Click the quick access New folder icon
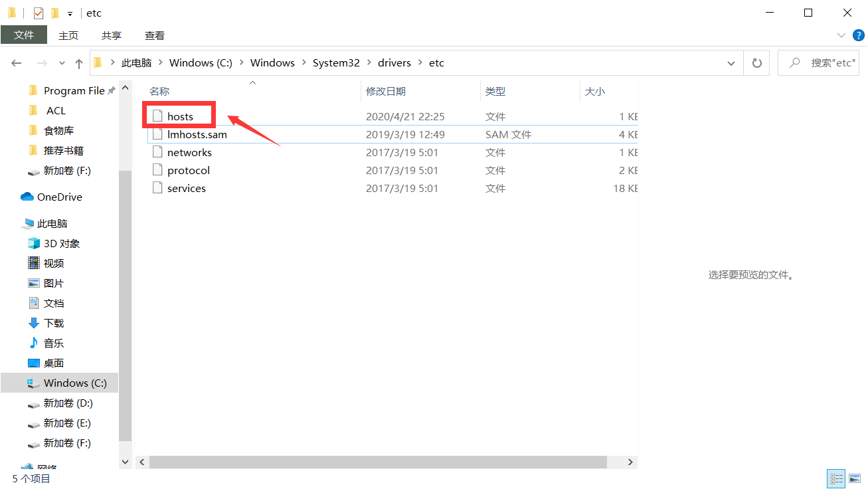This screenshot has width=868, height=489. point(55,13)
